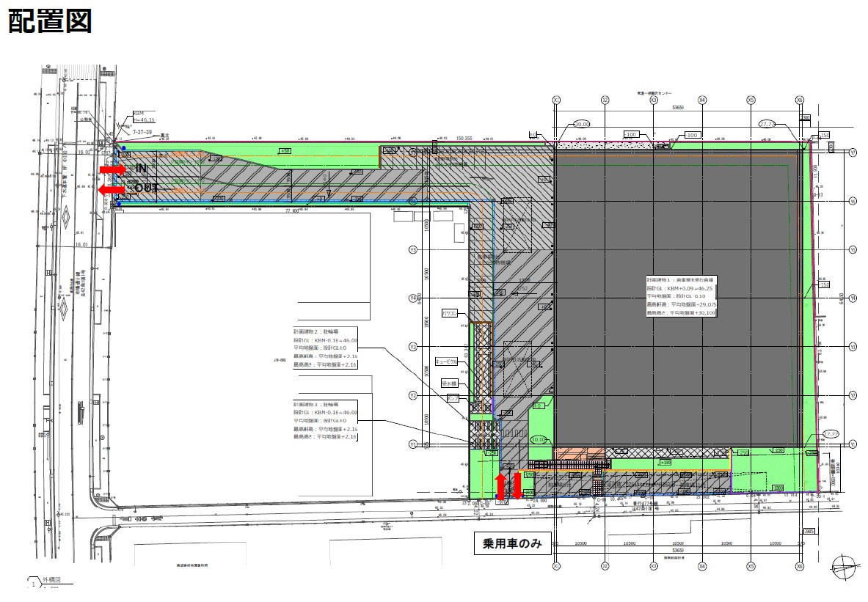Click the red IN arrow at west entrance
The image size is (868, 602).
pyautogui.click(x=112, y=169)
